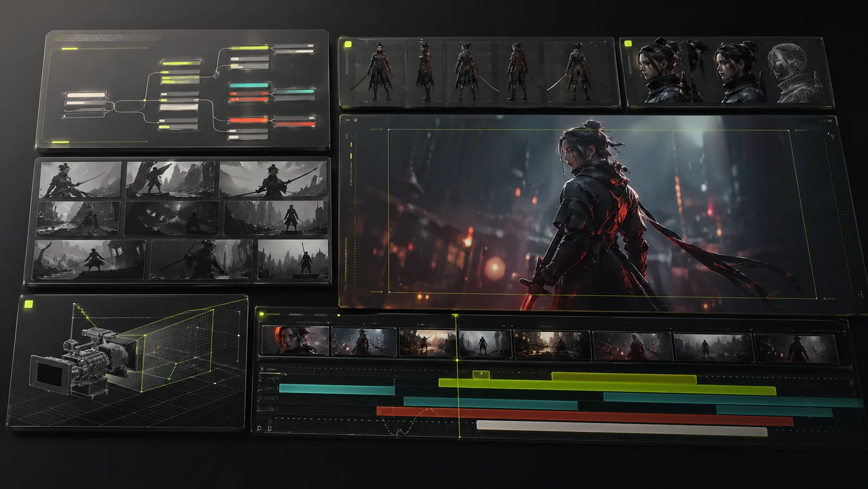Choose the first storyboard frame in the bottom row
The height and width of the screenshot is (489, 868).
click(x=89, y=259)
